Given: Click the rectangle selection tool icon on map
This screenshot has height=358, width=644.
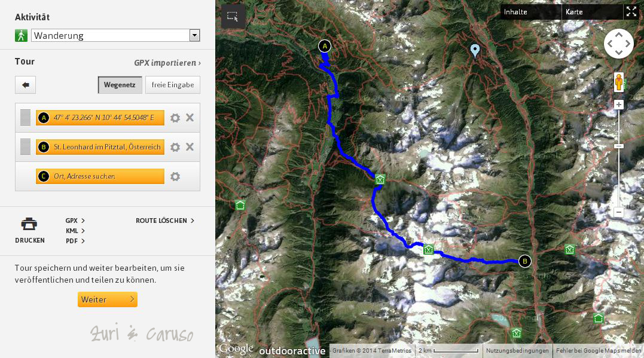Looking at the screenshot, I should click(233, 16).
